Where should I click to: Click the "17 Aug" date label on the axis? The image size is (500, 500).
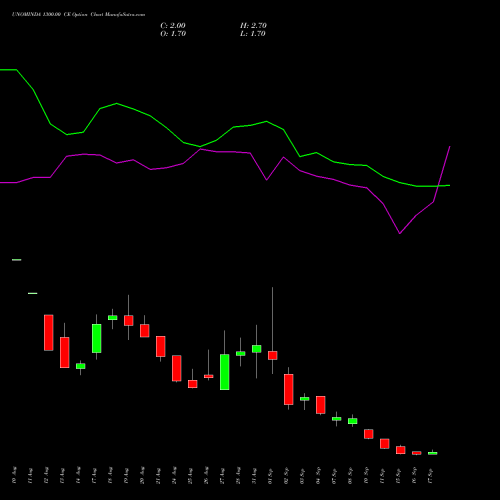(94, 476)
